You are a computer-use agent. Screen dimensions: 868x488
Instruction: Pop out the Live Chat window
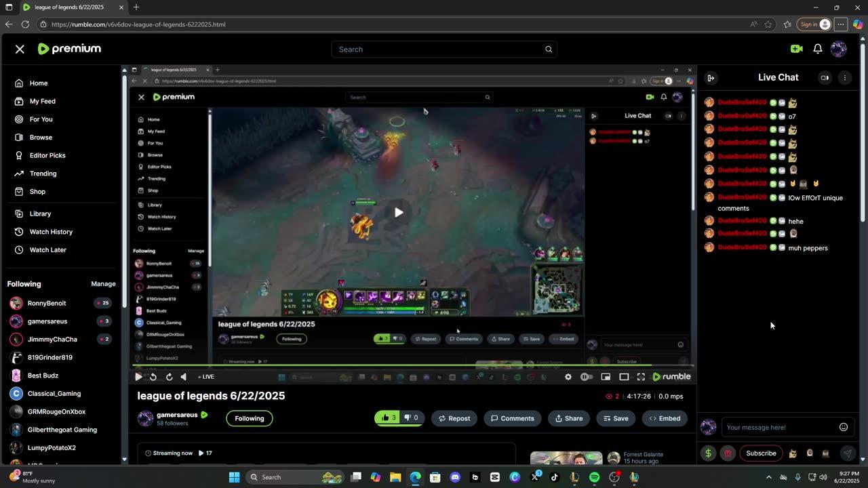(825, 78)
